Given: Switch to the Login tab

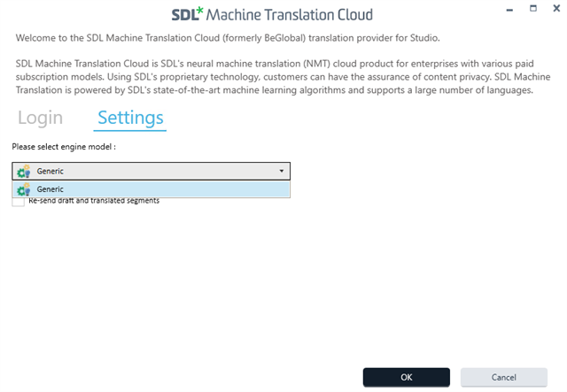Looking at the screenshot, I should point(40,118).
